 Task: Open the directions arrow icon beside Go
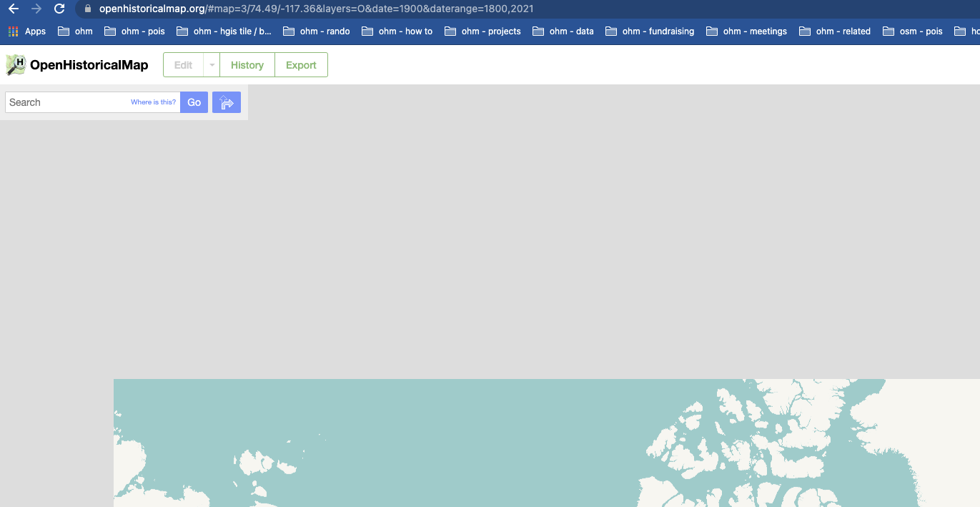227,102
